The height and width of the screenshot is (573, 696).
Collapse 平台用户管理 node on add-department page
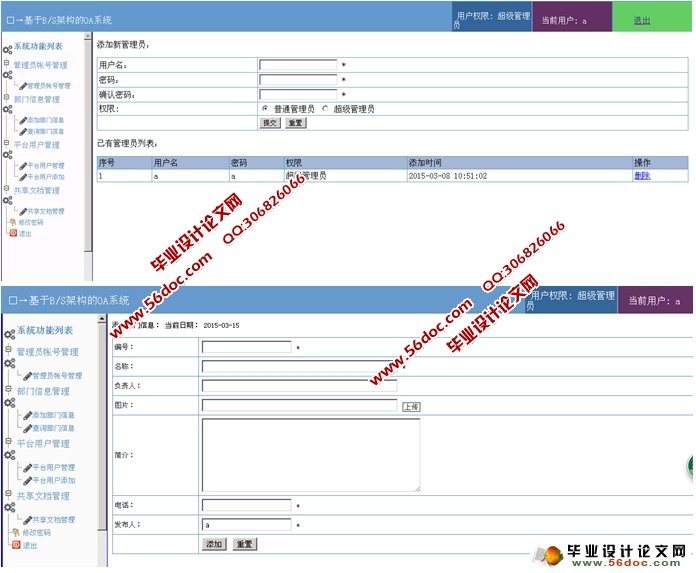point(8,442)
